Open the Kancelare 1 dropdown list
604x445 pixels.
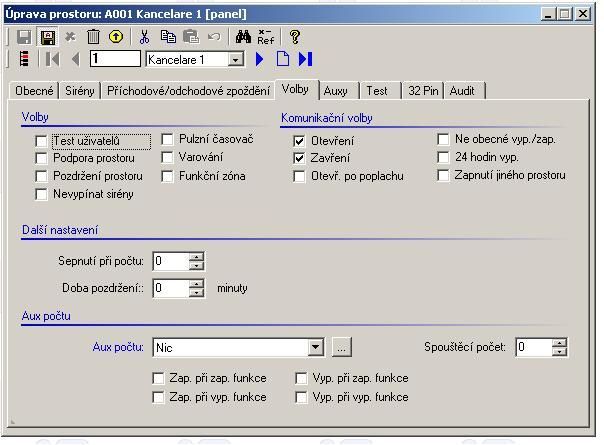coord(236,60)
